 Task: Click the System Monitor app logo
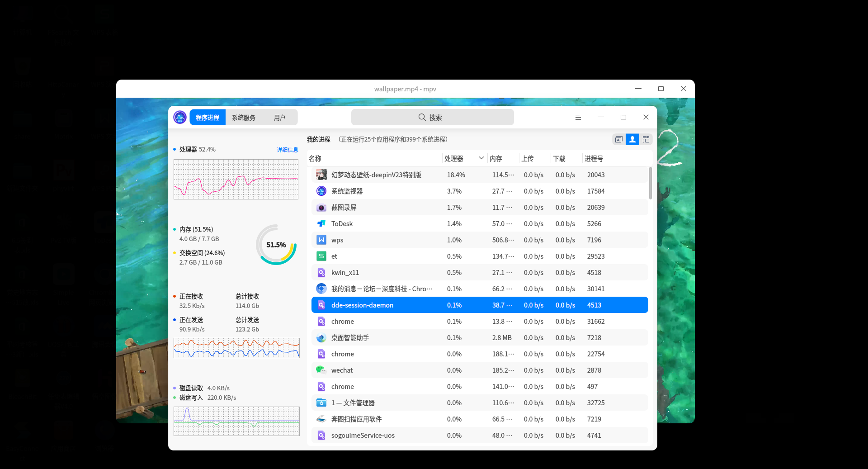tap(180, 117)
